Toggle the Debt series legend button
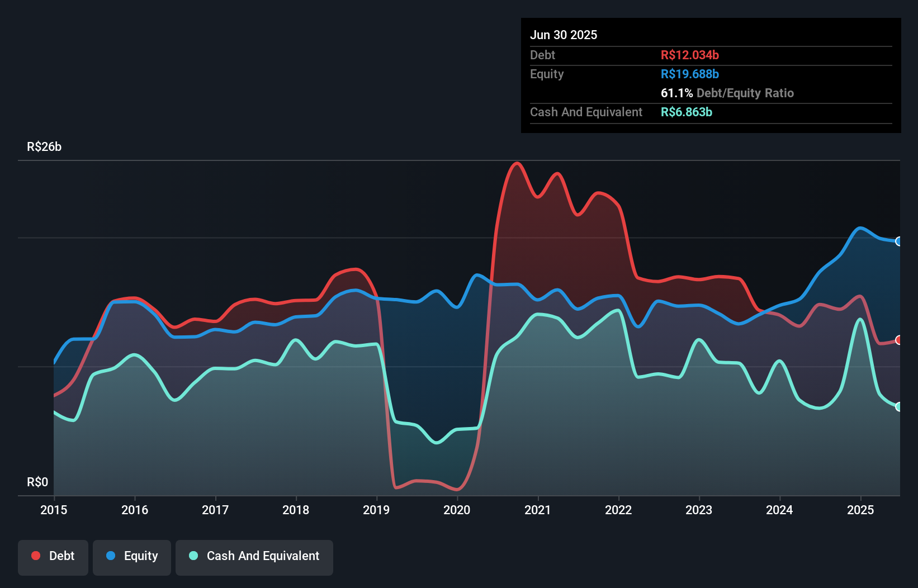This screenshot has height=588, width=918. point(53,557)
